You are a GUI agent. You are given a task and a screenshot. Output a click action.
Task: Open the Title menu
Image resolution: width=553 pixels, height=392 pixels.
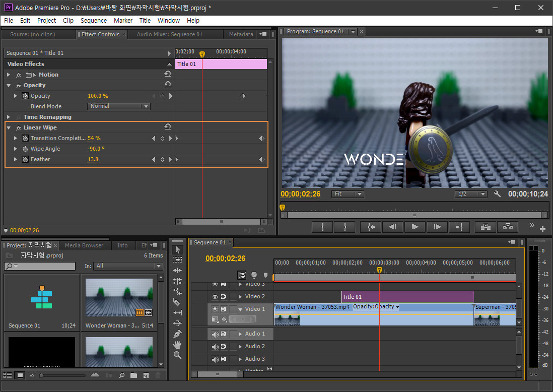pos(145,21)
